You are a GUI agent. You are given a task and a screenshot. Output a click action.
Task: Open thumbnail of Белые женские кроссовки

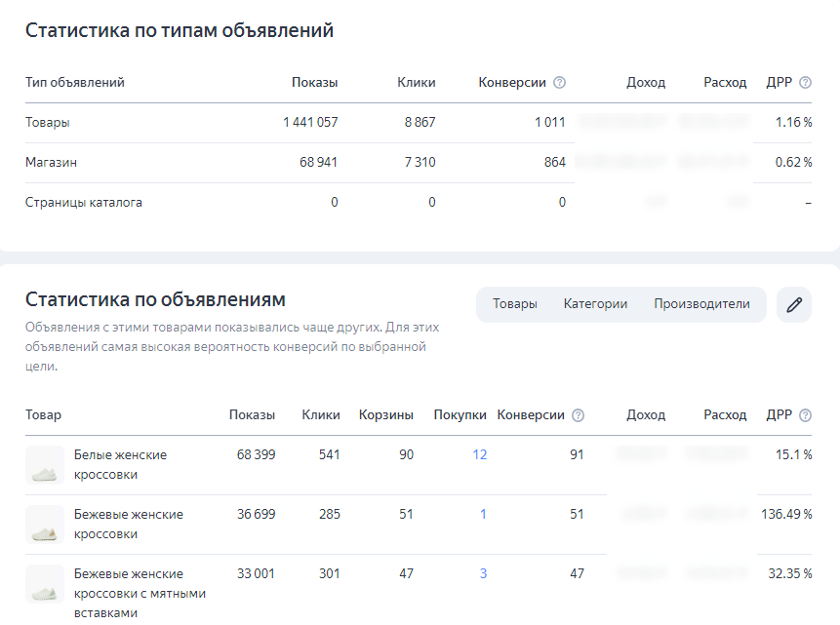pos(45,465)
